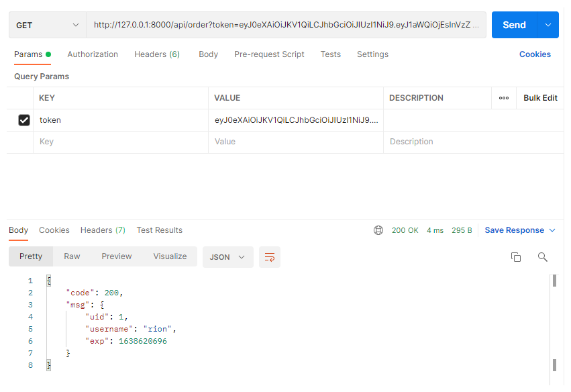571x392 pixels.
Task: Switch to Visualize view mode
Action: [170, 256]
